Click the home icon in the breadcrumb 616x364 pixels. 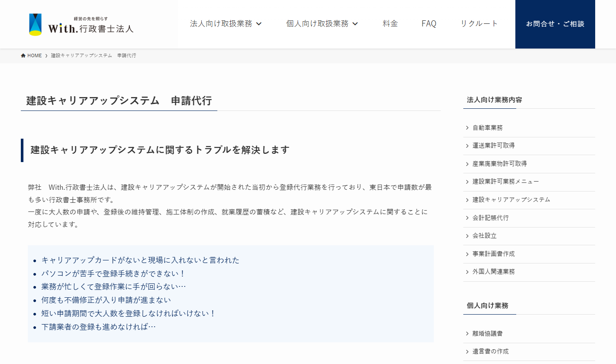(23, 55)
